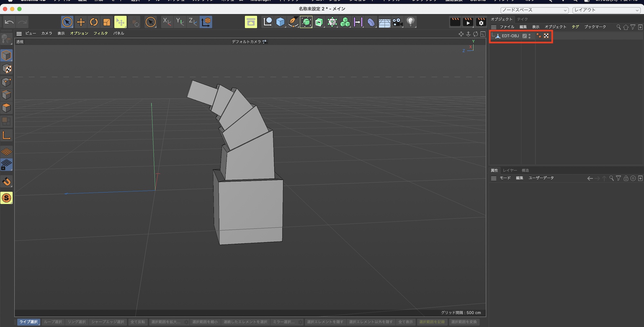Switch to Points mode in left toolbar
The image size is (644, 327).
click(6, 82)
